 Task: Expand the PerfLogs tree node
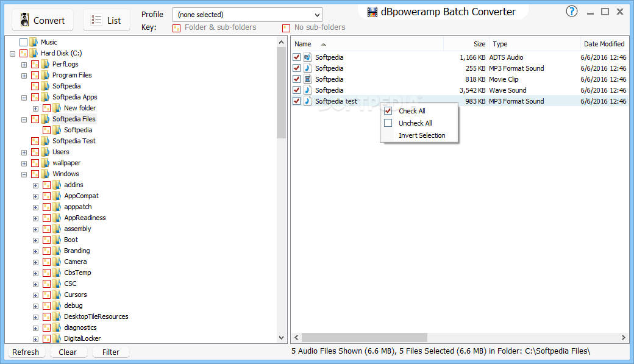[24, 64]
